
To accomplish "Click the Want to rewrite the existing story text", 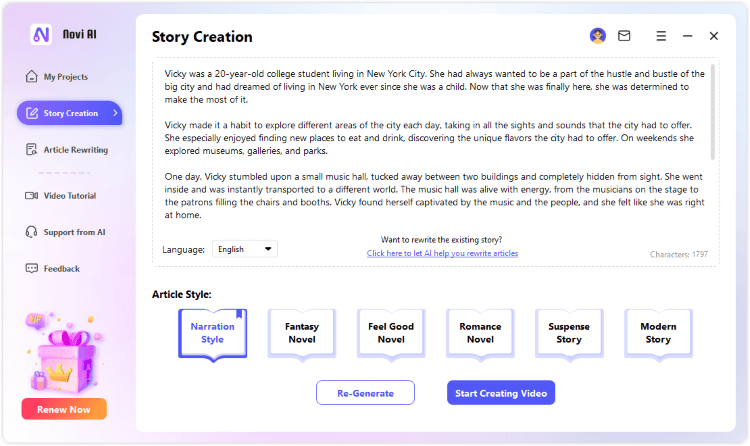I will tap(441, 240).
